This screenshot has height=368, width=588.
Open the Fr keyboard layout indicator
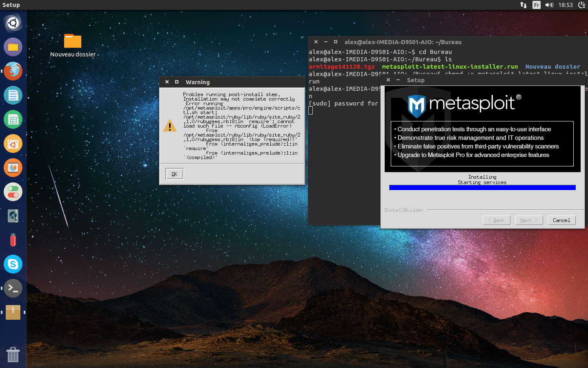pos(537,5)
